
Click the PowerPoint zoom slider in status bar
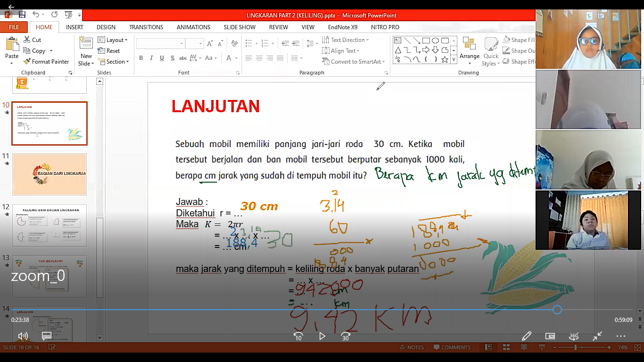pyautogui.click(x=576, y=347)
